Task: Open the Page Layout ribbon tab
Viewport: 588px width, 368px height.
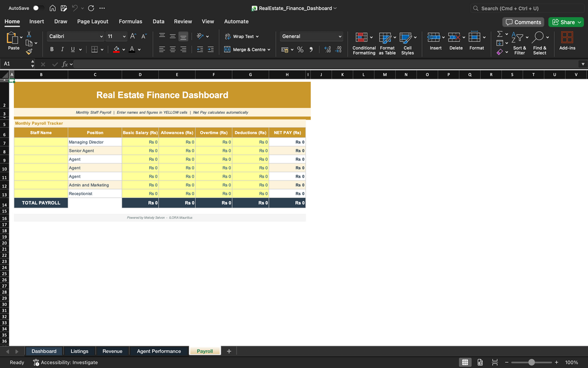Action: pyautogui.click(x=92, y=21)
